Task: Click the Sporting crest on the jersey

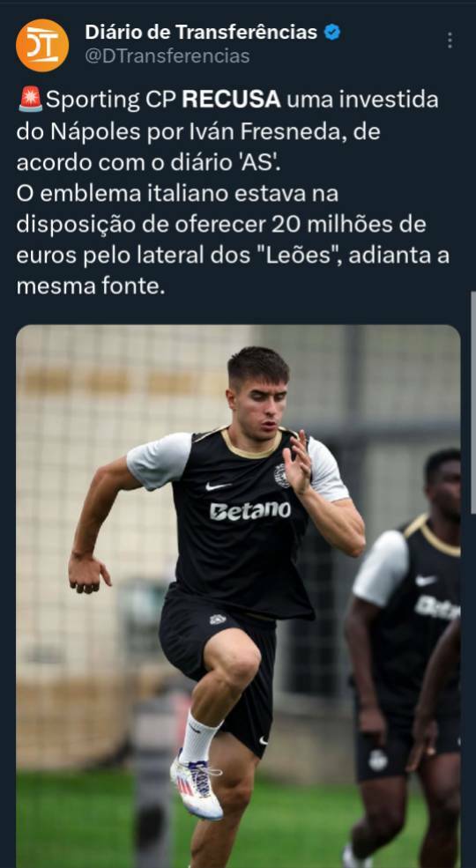Action: 281,475
